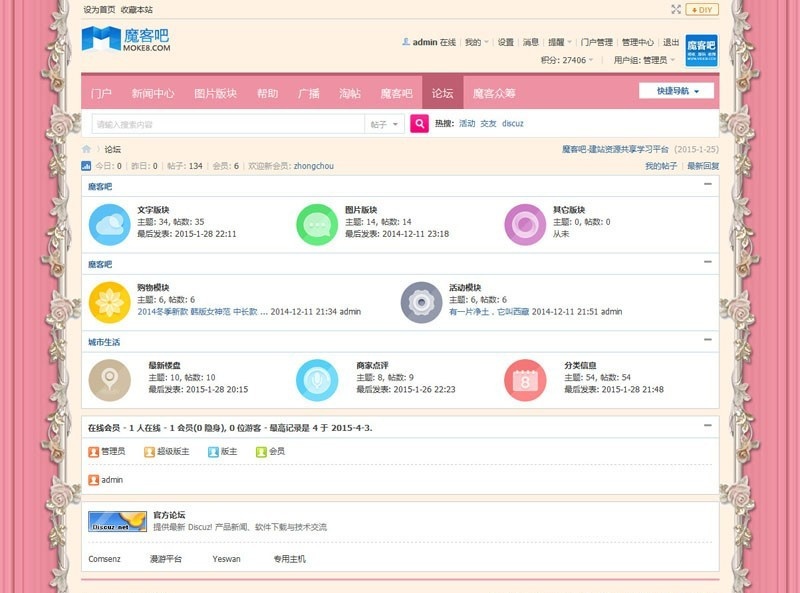Open the zhongchou new member link
The width and height of the screenshot is (800, 593).
[314, 166]
